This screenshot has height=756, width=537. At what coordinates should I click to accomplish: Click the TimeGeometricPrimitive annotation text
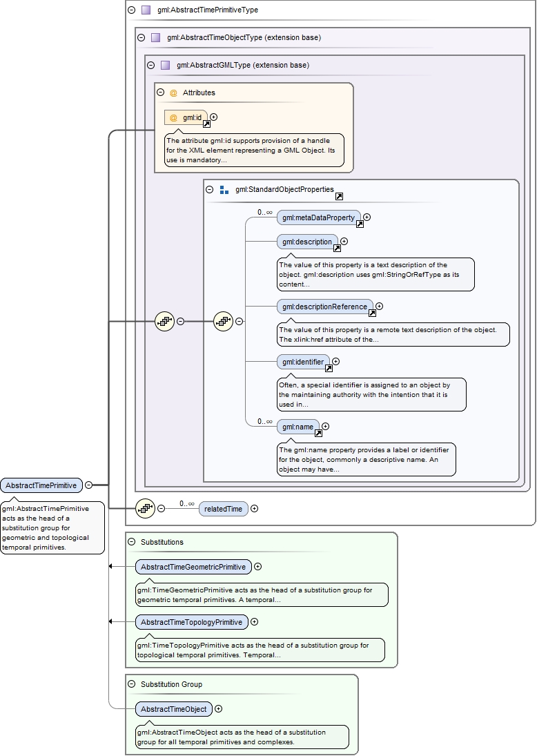tap(262, 594)
